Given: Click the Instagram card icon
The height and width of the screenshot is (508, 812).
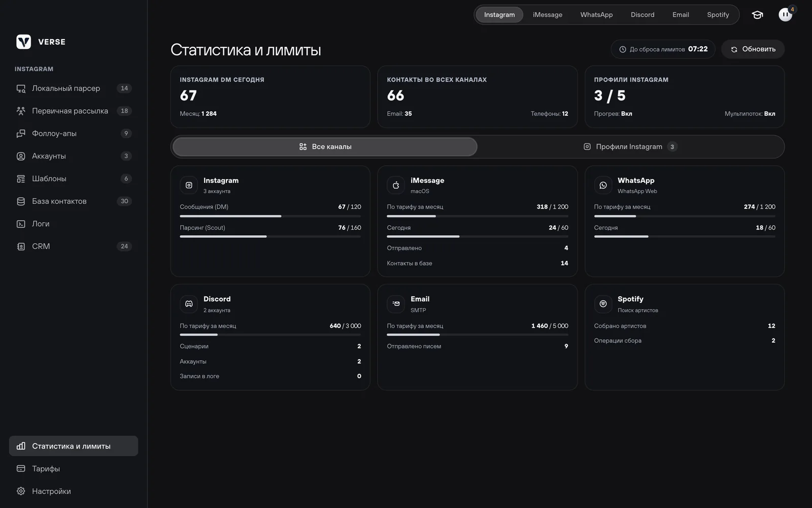Looking at the screenshot, I should (x=189, y=185).
